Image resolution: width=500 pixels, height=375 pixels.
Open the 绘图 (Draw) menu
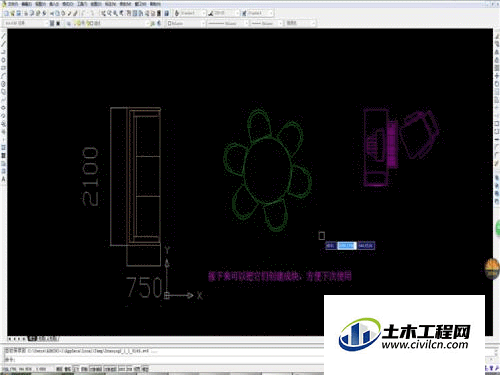click(96, 4)
